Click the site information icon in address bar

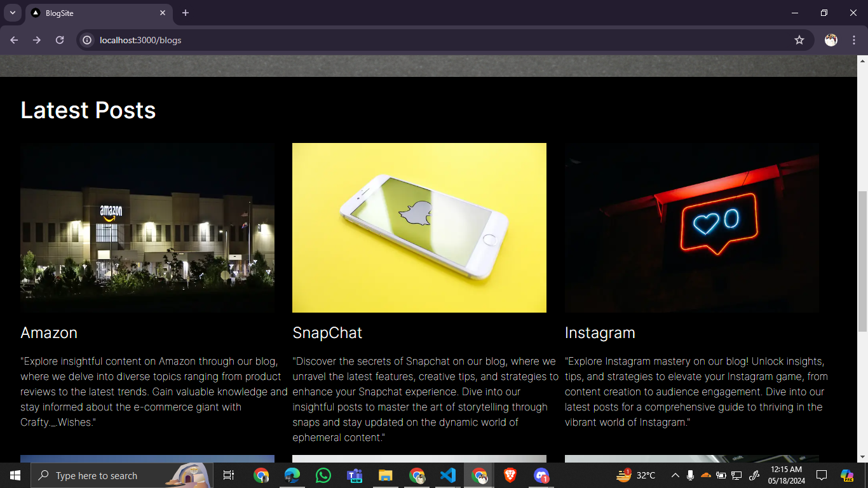pyautogui.click(x=87, y=40)
